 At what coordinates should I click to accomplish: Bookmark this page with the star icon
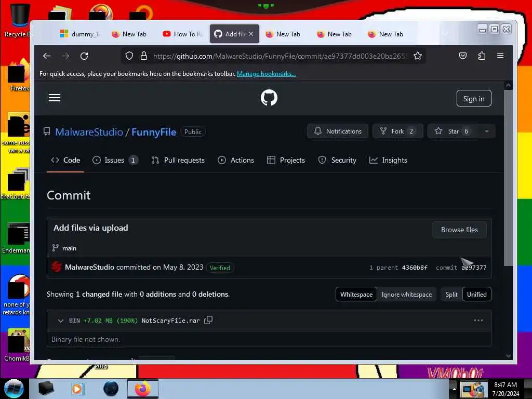point(418,56)
